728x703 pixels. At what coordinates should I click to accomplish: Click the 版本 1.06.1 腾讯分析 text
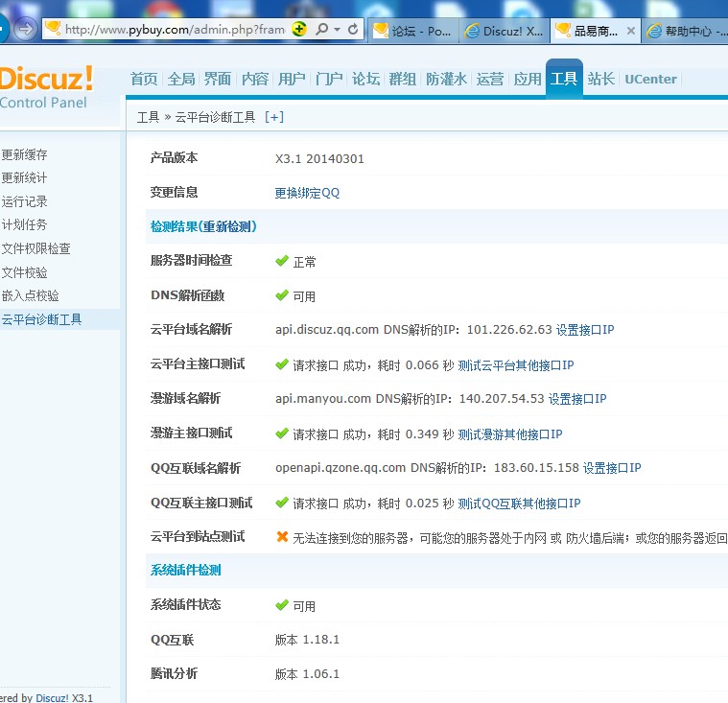[x=307, y=673]
